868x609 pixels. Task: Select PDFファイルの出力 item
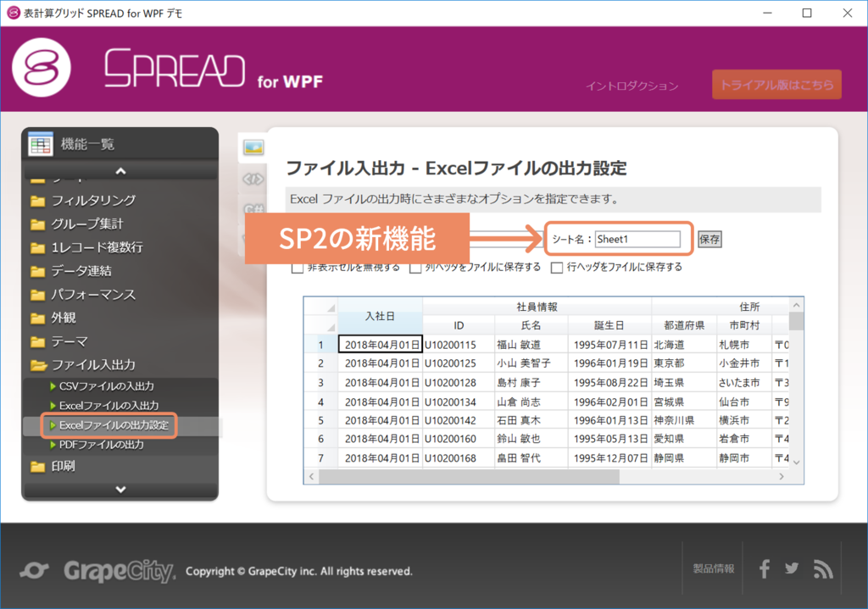[101, 445]
